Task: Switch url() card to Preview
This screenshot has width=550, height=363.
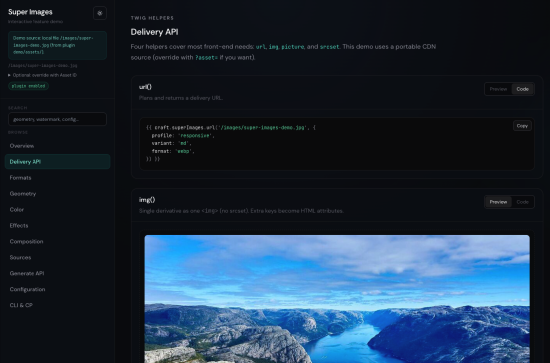Action: (498, 89)
